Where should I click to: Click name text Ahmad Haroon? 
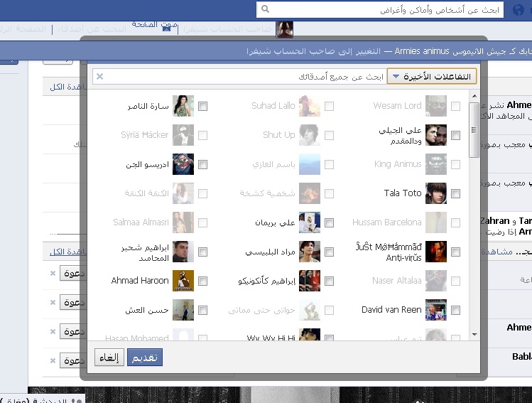(140, 281)
